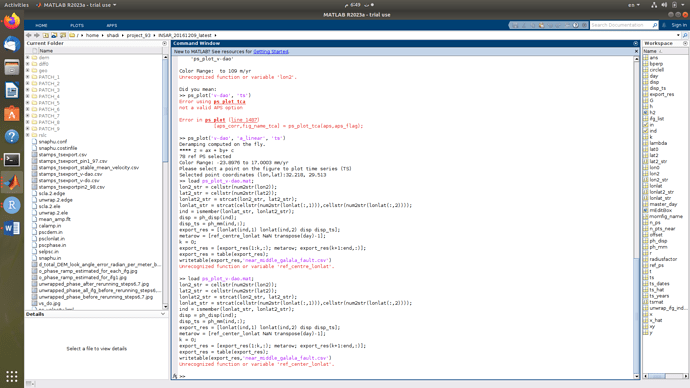
Task: Open Files manager from the dock
Action: click(x=12, y=67)
